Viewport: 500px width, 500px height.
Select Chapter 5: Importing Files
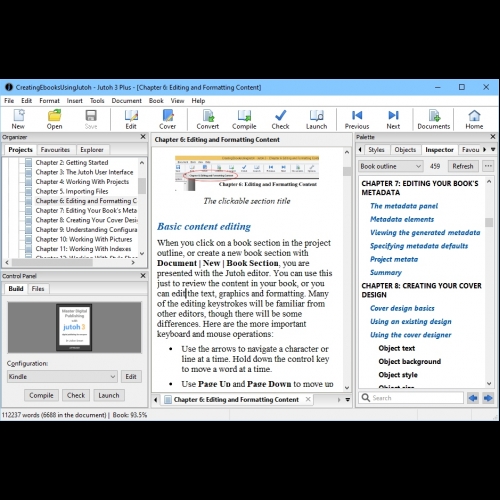(x=72, y=191)
